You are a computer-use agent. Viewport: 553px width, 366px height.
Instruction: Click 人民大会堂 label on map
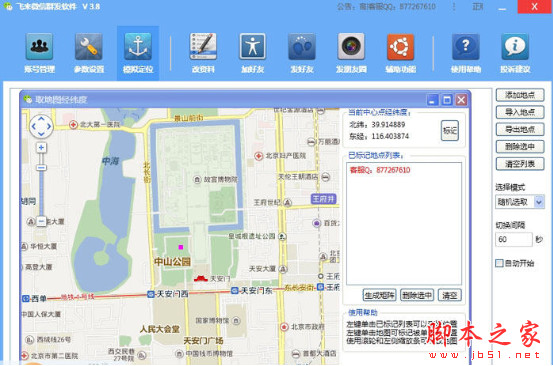pos(160,329)
